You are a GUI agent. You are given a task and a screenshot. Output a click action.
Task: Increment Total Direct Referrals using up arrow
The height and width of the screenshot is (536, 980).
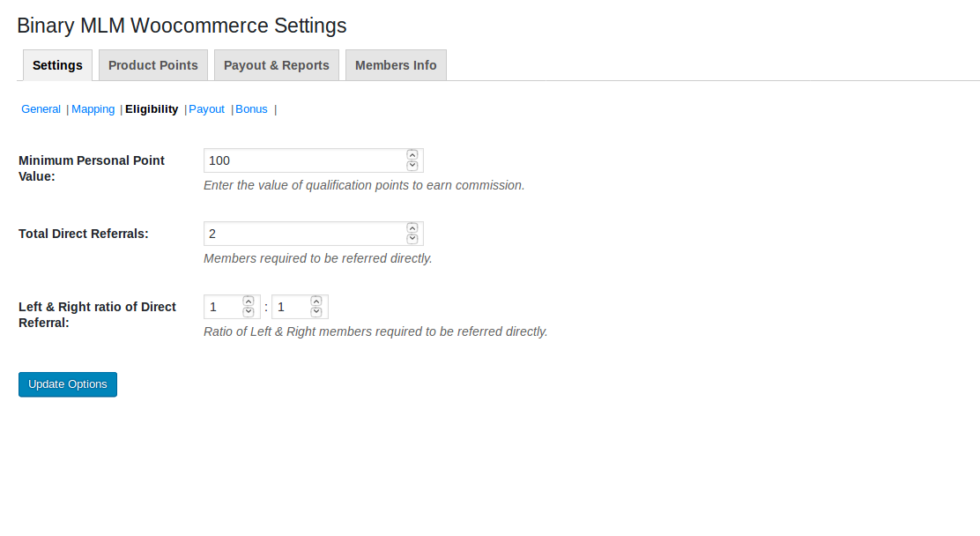412,228
